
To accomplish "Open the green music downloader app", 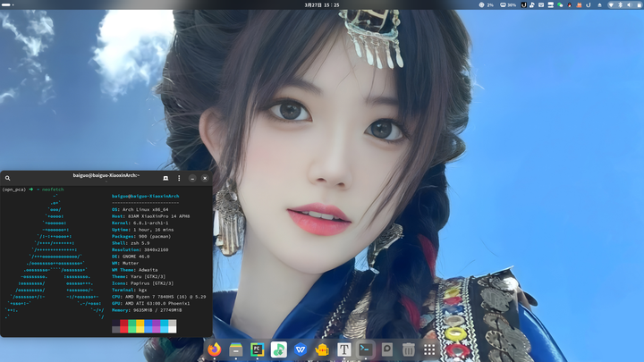I will click(x=279, y=349).
